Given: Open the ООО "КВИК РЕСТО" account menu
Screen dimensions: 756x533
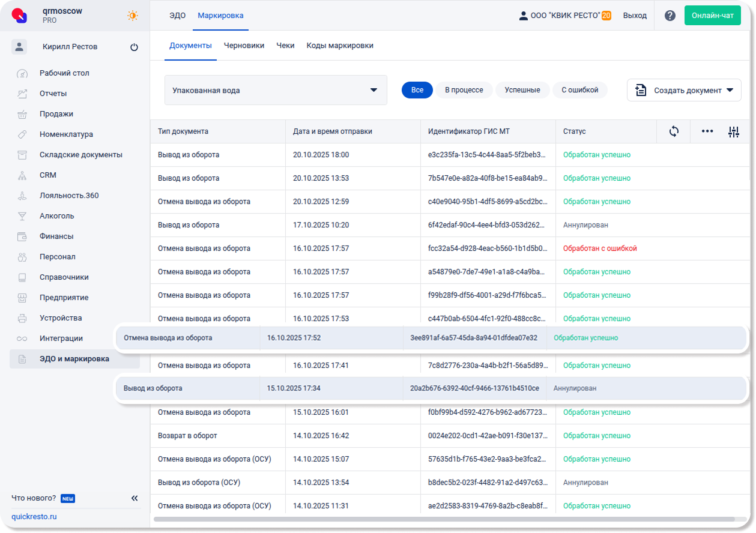Looking at the screenshot, I should click(564, 16).
